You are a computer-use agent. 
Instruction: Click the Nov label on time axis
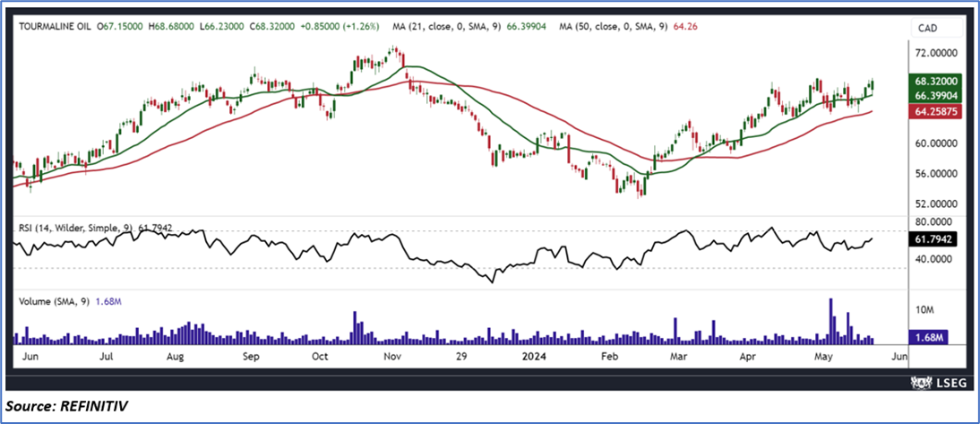coord(392,357)
